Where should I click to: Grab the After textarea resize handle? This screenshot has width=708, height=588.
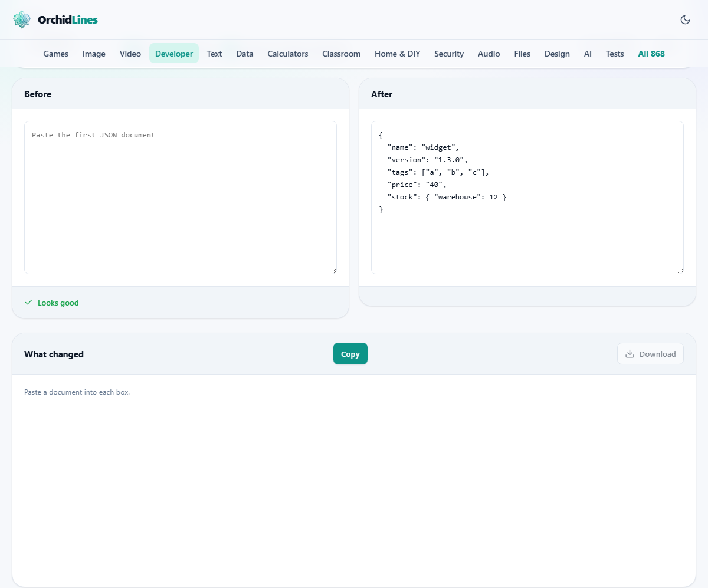coord(680,271)
